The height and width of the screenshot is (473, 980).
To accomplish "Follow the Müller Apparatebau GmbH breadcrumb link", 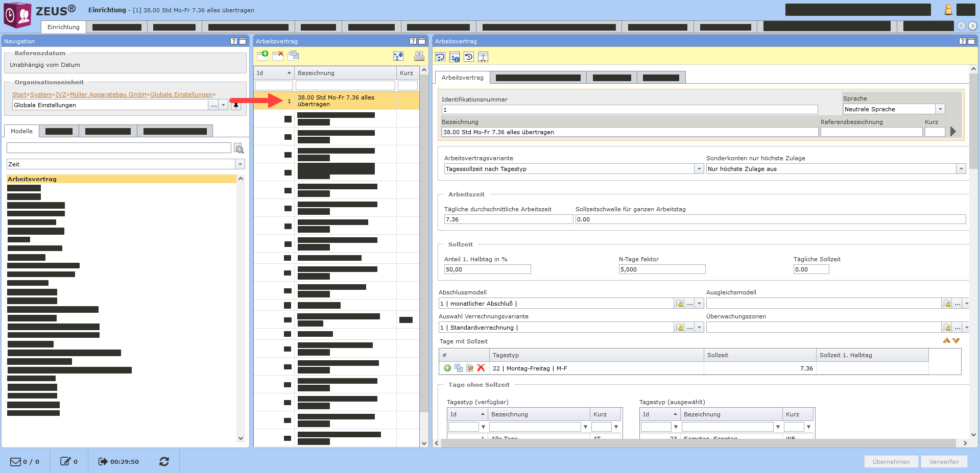I will [108, 94].
